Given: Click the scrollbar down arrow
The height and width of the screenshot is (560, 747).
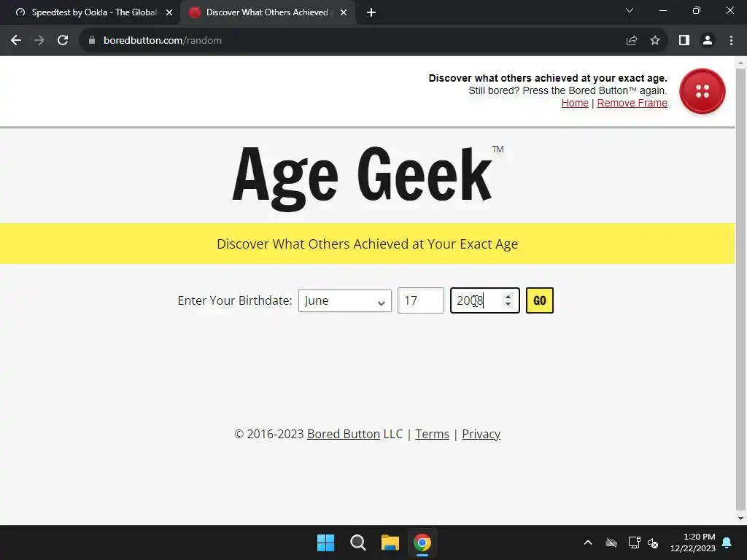Looking at the screenshot, I should pyautogui.click(x=740, y=518).
